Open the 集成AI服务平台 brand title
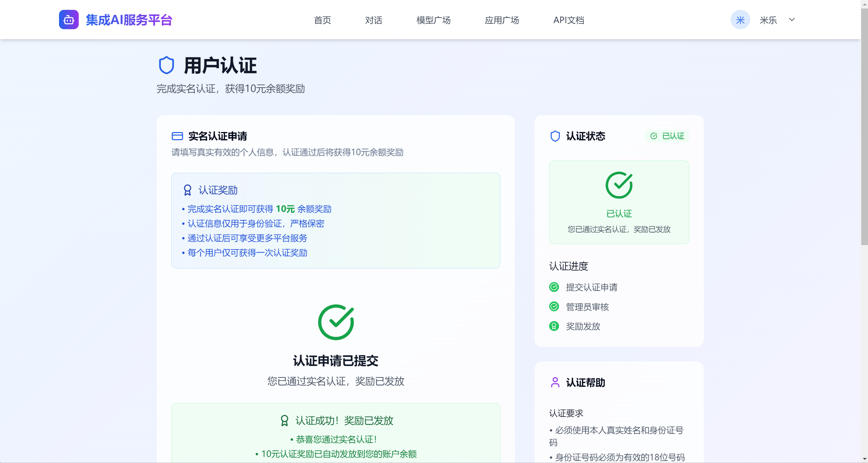Screen dimensions: 868x463 click(129, 20)
